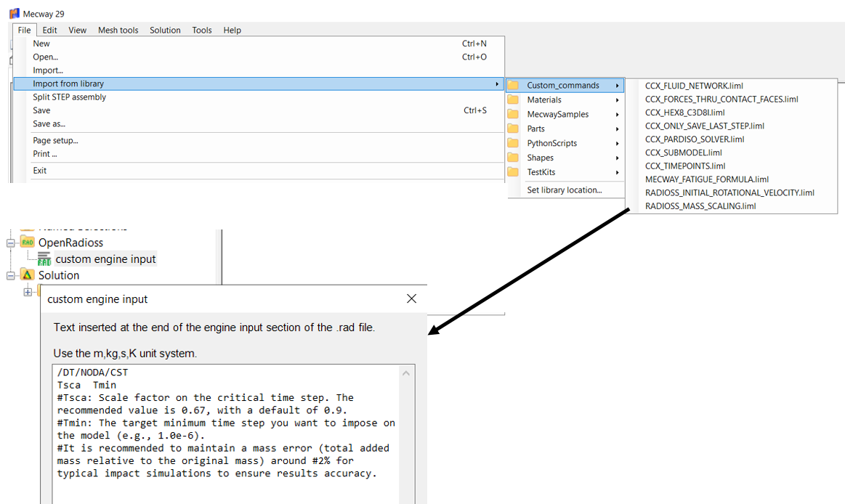Click the text area scrollbar up arrow
The width and height of the screenshot is (845, 504).
click(406, 373)
